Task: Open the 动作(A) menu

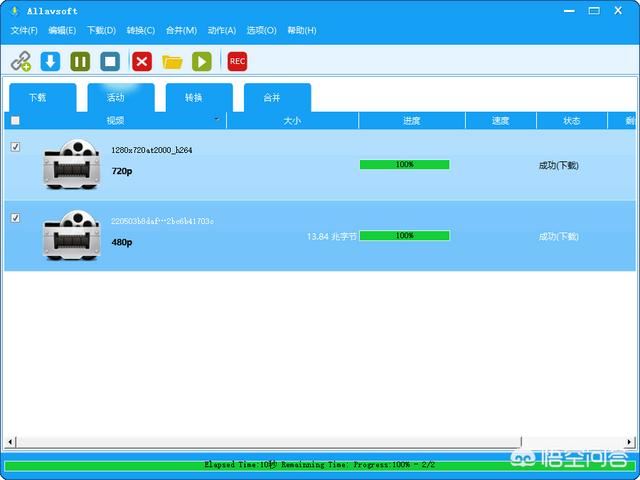Action: click(x=222, y=31)
